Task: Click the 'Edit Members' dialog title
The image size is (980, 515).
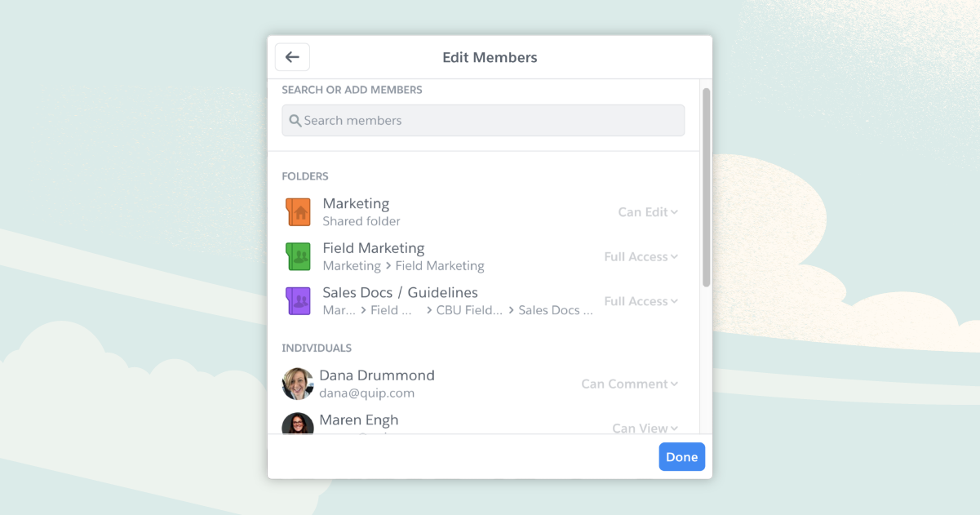Action: (490, 57)
